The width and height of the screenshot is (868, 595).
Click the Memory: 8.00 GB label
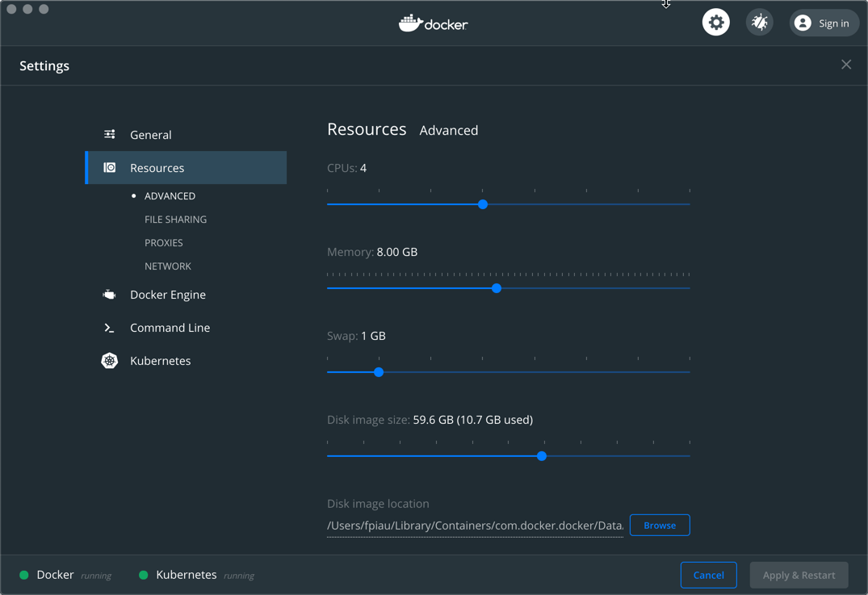point(372,252)
